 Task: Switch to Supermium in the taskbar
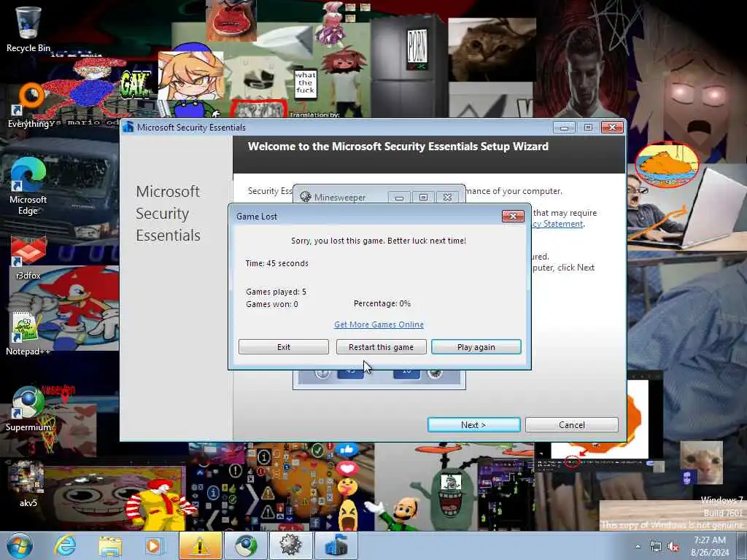[245, 545]
